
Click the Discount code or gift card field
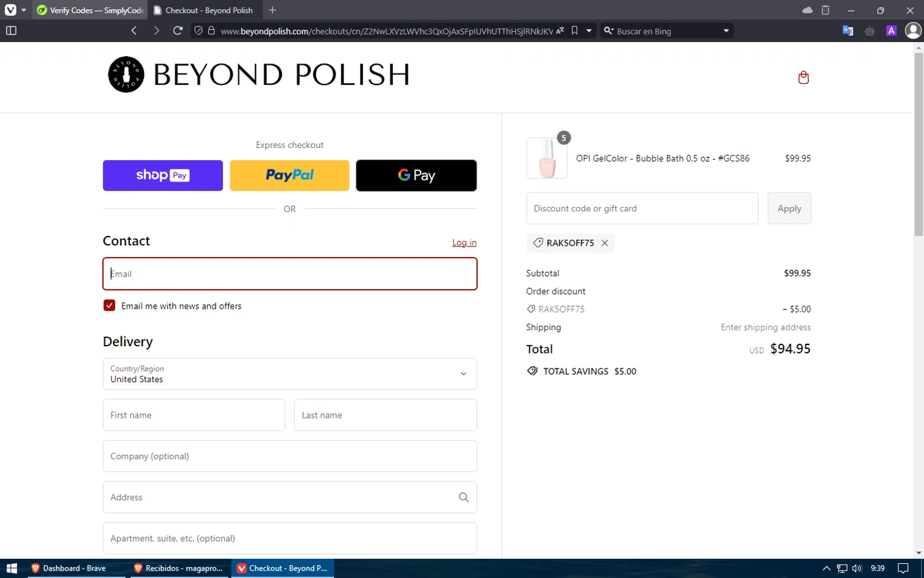[x=642, y=208]
